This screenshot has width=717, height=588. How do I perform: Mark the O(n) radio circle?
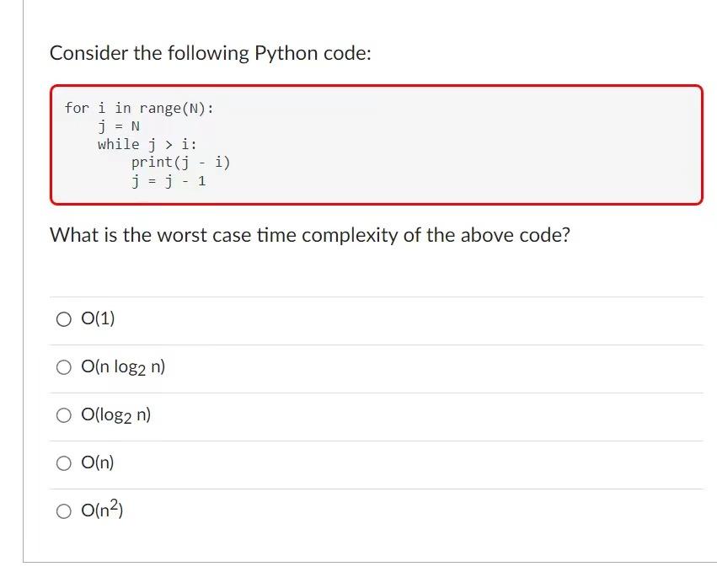(x=64, y=463)
